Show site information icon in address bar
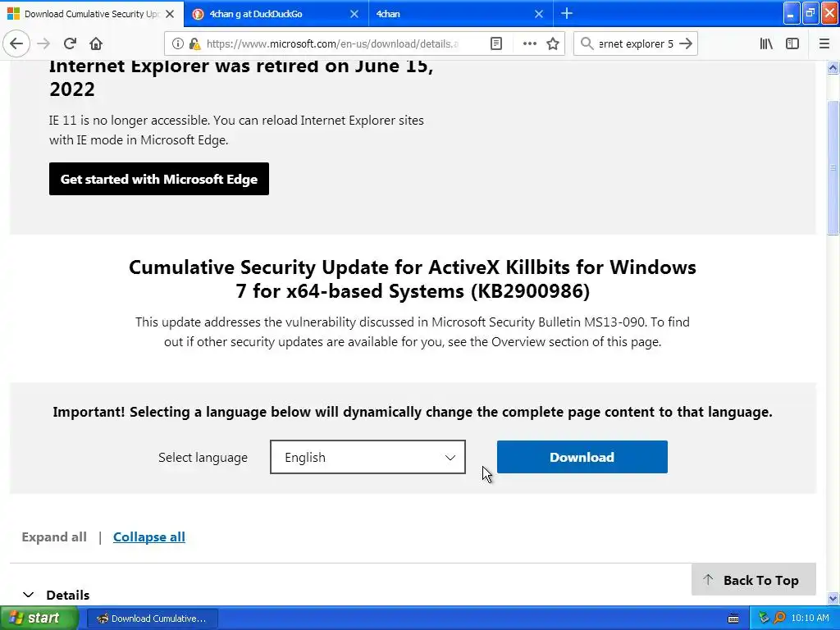Image resolution: width=840 pixels, height=630 pixels. 178,43
